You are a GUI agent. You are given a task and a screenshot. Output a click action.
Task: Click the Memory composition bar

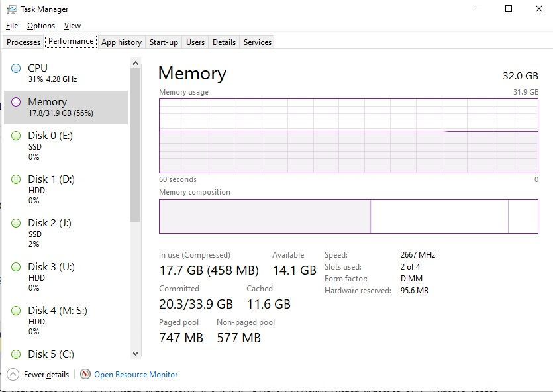coord(348,217)
